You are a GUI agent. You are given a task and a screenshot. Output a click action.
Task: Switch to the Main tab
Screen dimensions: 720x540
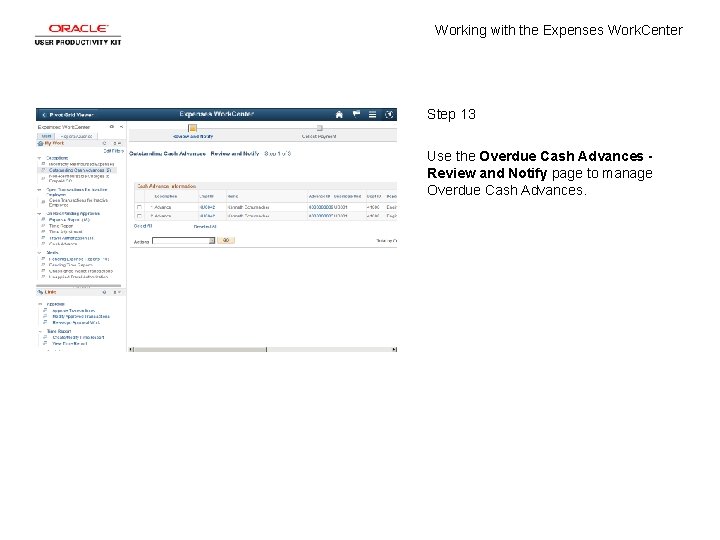pos(46,136)
